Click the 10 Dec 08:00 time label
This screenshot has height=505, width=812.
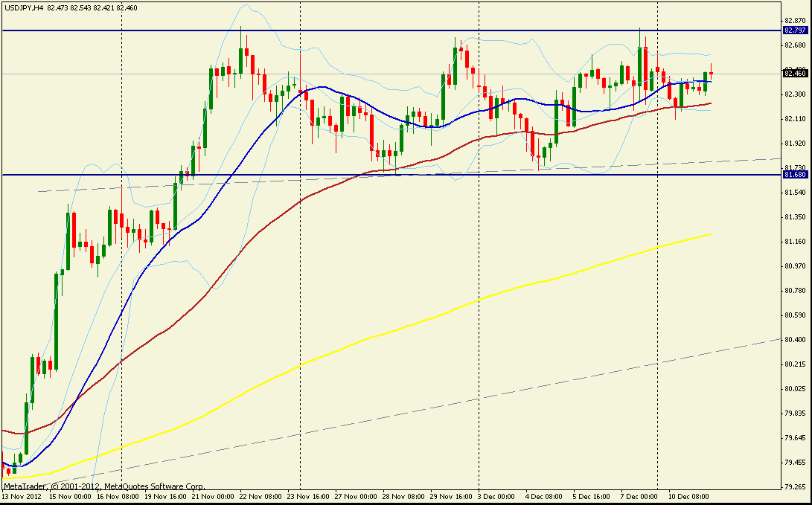688,496
